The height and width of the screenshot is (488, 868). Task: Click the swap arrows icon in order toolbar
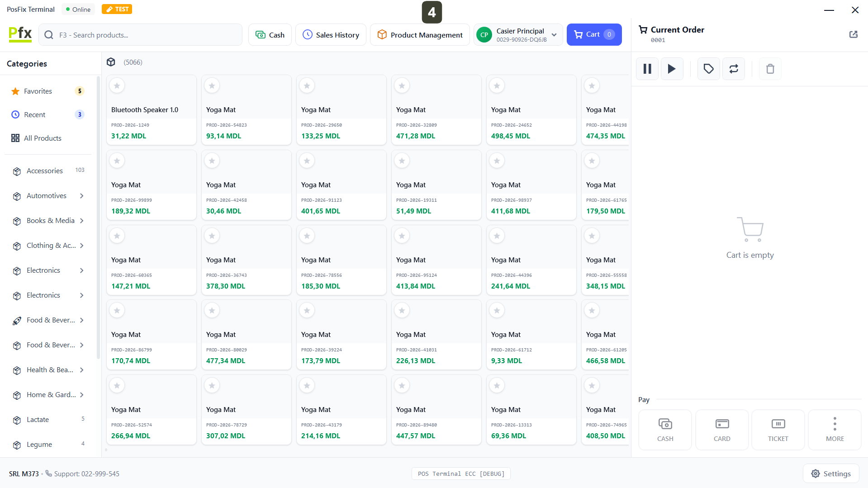point(733,69)
